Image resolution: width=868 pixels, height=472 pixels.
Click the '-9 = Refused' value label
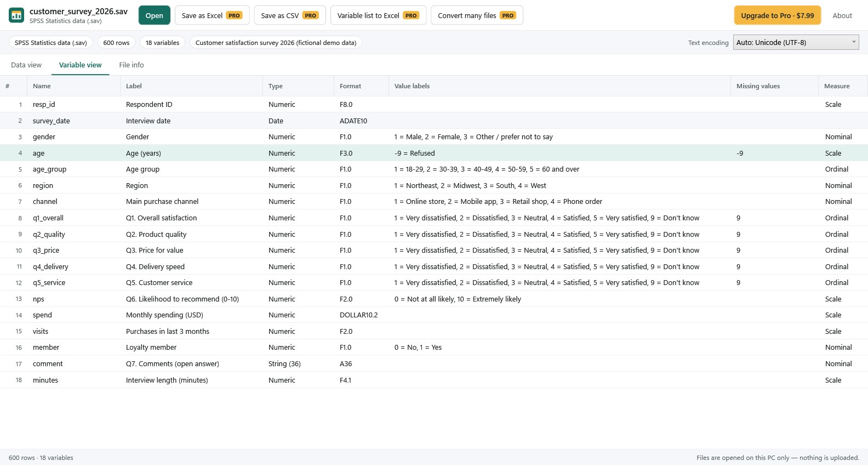[x=414, y=153]
